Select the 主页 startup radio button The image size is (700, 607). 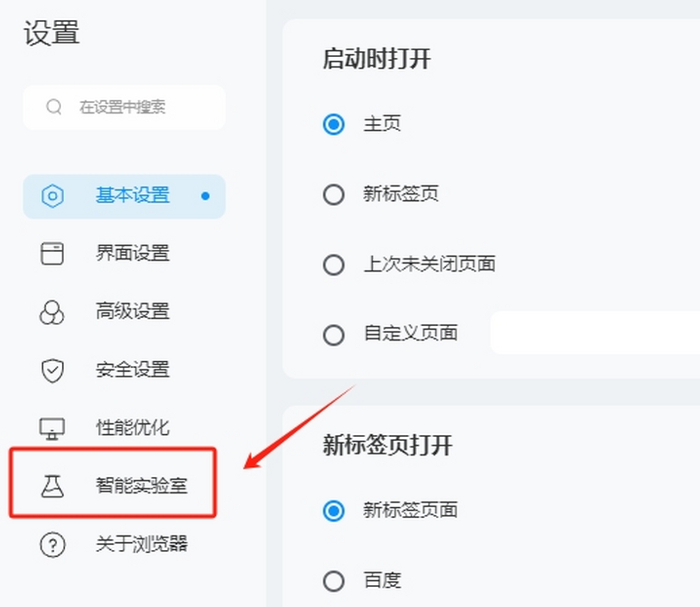334,124
